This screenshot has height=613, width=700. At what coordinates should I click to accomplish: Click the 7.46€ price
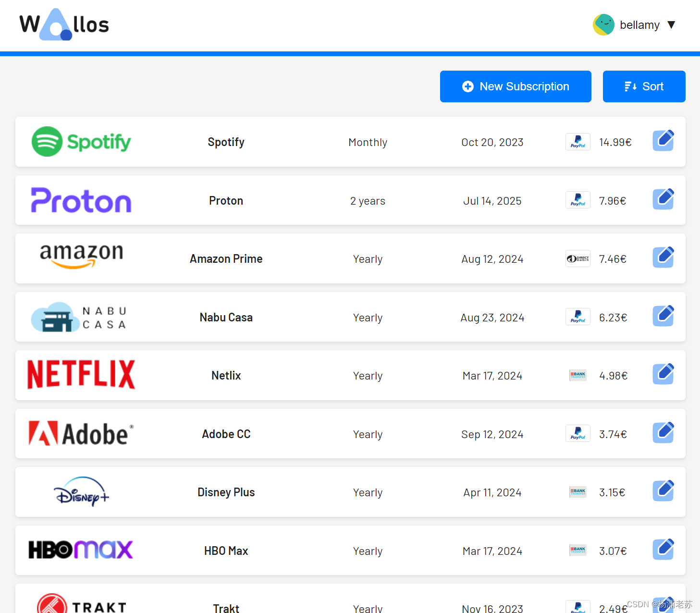pos(613,259)
